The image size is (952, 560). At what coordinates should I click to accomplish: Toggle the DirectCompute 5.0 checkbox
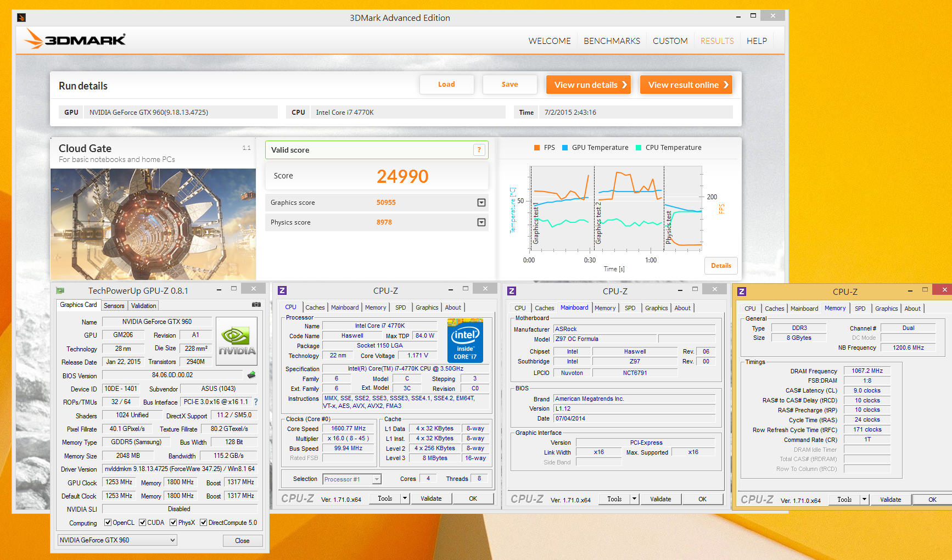(x=204, y=523)
